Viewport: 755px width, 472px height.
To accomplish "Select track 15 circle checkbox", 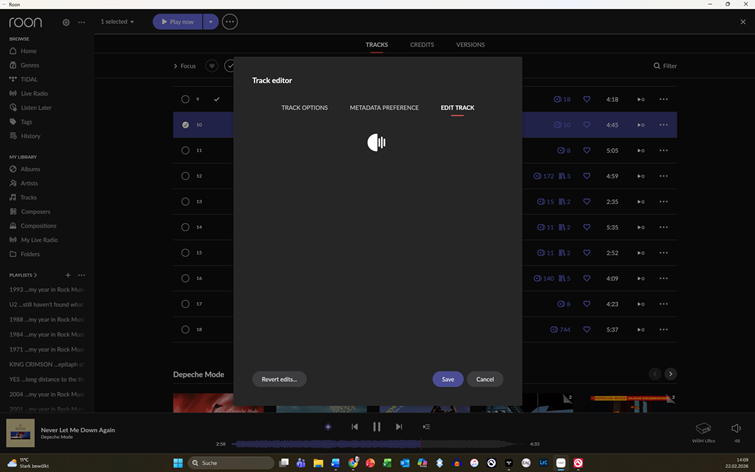I will 185,253.
